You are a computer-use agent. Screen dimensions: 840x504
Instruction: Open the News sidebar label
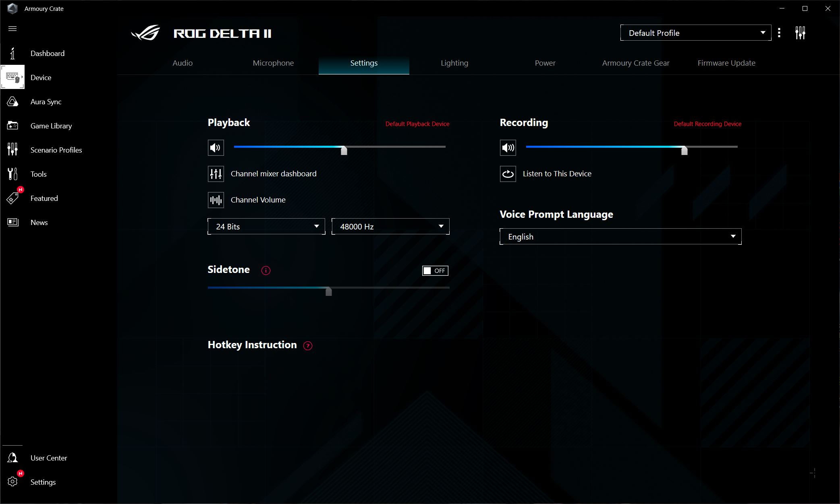point(39,223)
